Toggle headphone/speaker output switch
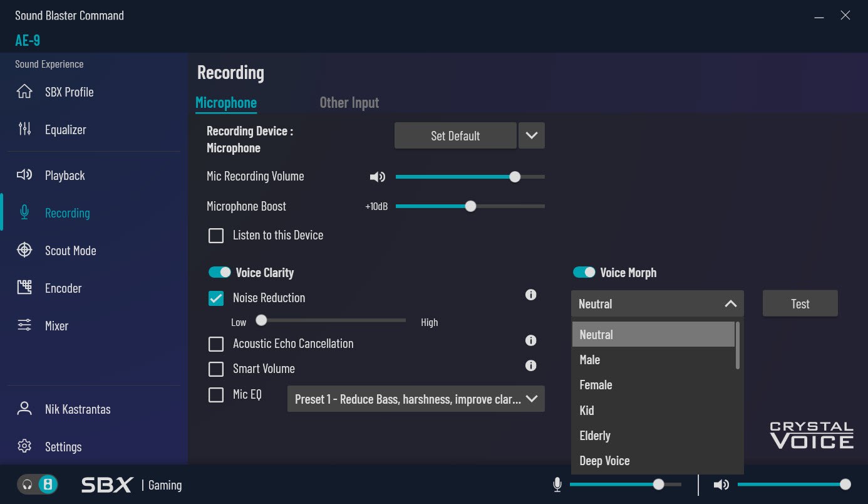Image resolution: width=868 pixels, height=504 pixels. (38, 485)
